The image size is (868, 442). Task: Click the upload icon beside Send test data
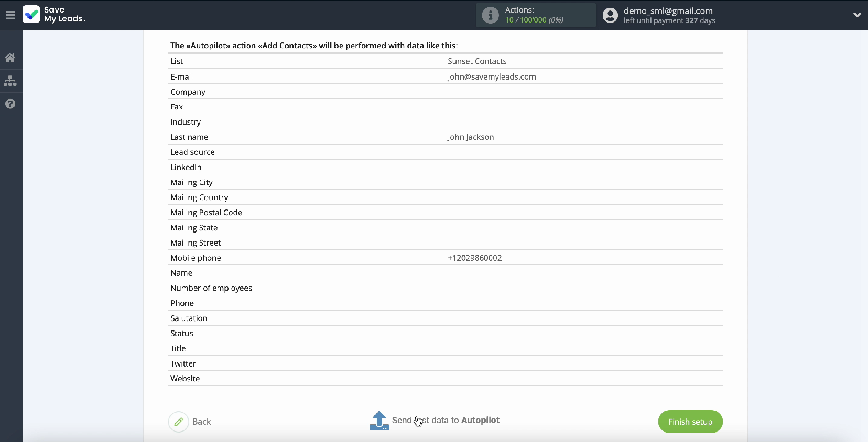[x=379, y=421]
